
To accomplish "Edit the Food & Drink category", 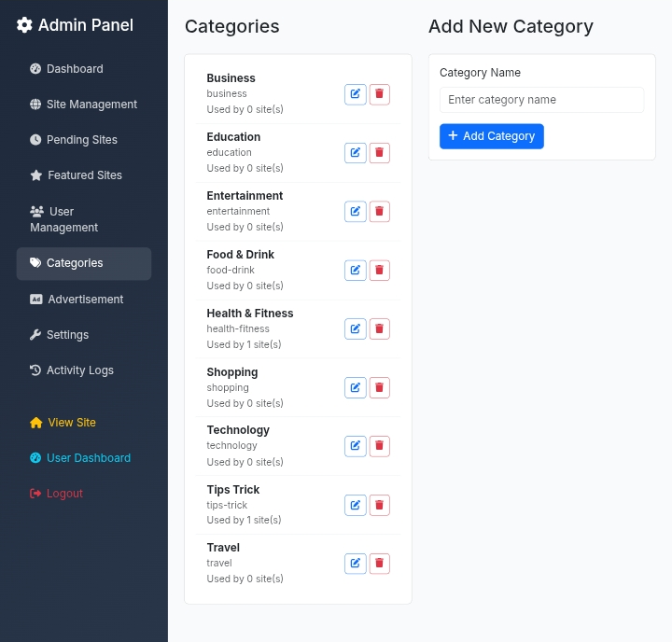I will 356,271.
